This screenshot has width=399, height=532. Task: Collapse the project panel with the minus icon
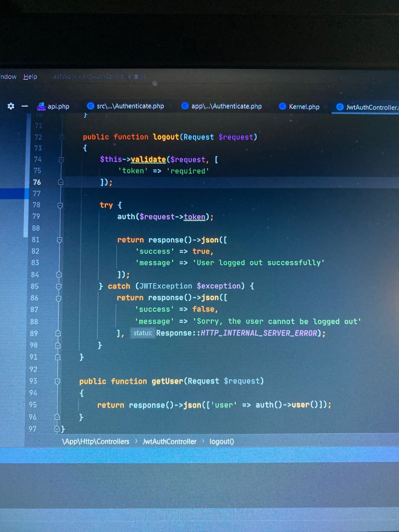coord(25,106)
